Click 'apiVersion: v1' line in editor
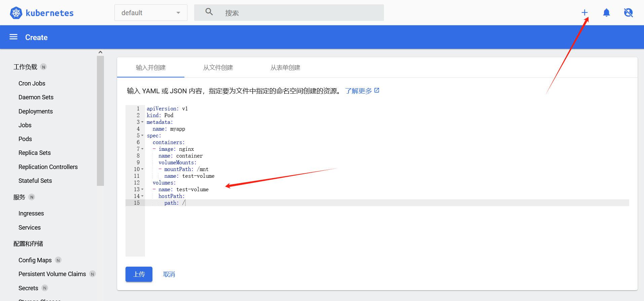 (167, 109)
